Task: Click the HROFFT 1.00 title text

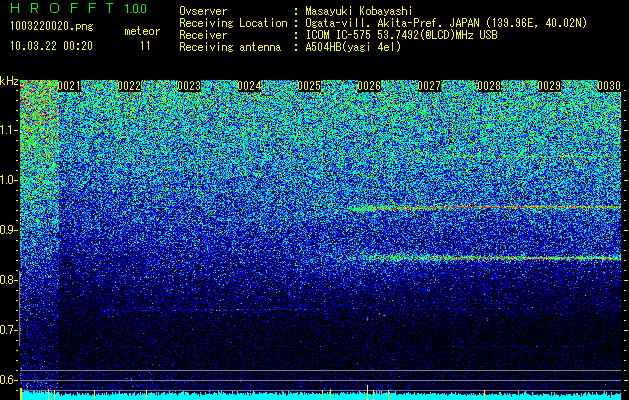Action: (x=79, y=8)
